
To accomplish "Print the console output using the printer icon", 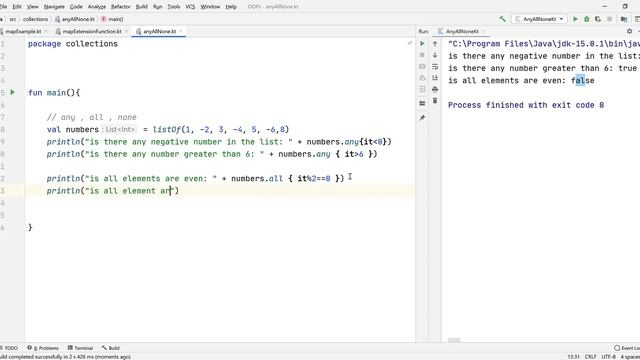I will tap(435, 89).
